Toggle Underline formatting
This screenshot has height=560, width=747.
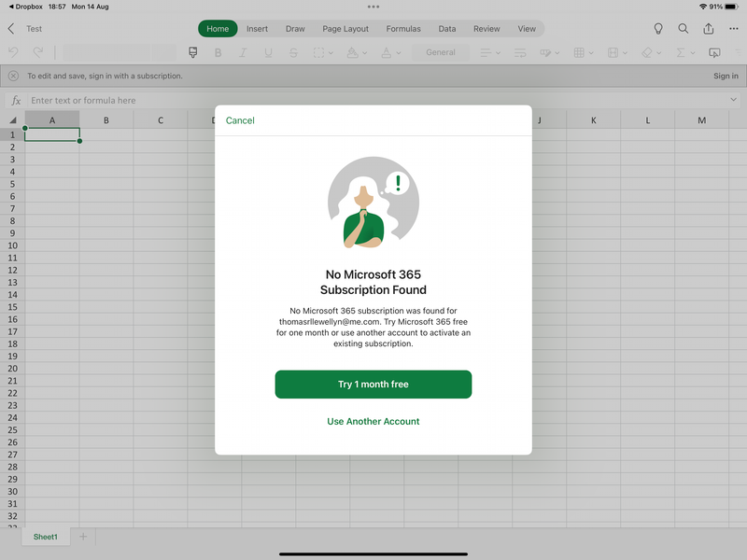[267, 53]
